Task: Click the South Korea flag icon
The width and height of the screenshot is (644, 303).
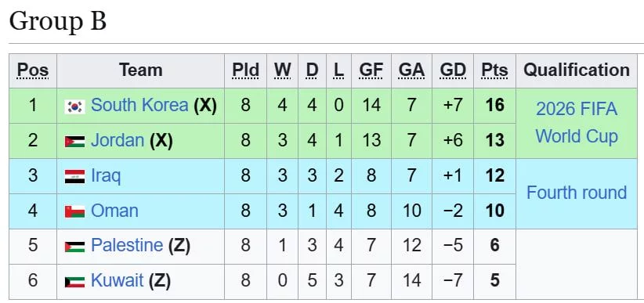Action: [x=74, y=106]
